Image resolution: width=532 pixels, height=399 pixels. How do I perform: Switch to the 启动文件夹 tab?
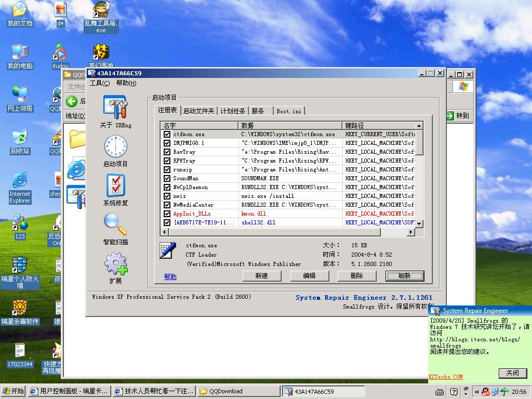[x=199, y=111]
